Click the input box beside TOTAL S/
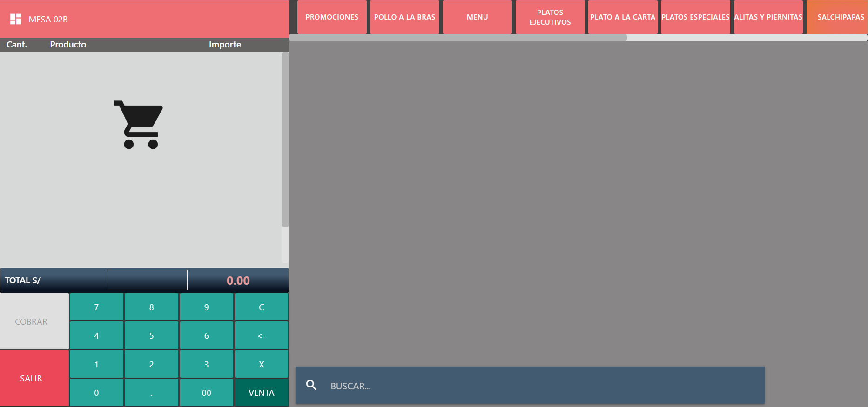Image resolution: width=868 pixels, height=407 pixels. (x=148, y=280)
